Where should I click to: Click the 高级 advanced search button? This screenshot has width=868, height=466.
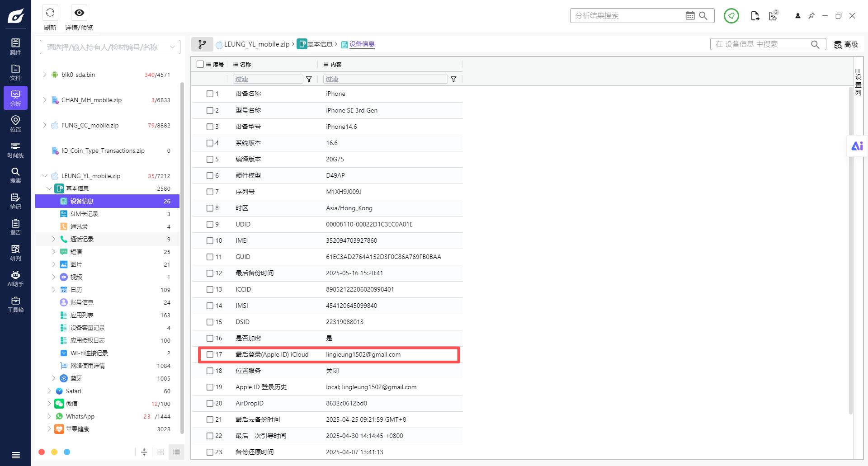click(x=846, y=44)
